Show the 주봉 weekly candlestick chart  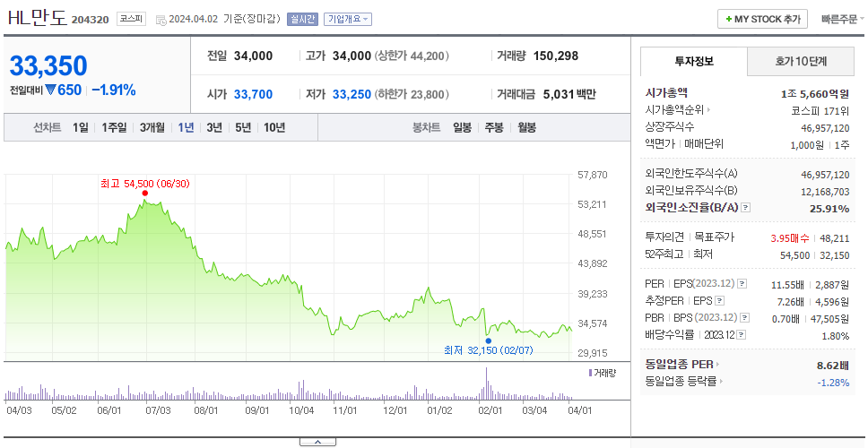494,128
